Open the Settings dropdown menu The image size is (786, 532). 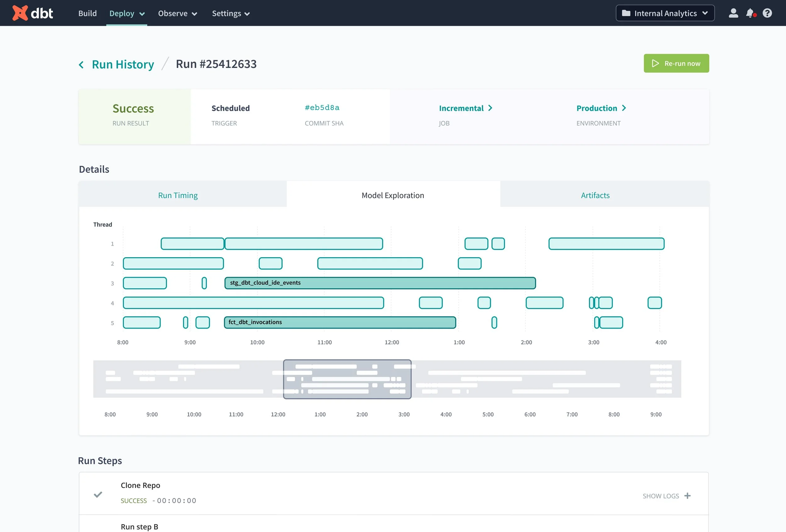click(x=231, y=13)
